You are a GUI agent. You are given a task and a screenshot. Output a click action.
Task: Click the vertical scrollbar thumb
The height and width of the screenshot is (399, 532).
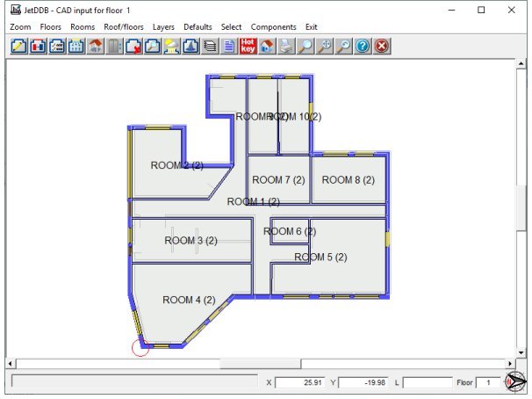[x=521, y=208]
